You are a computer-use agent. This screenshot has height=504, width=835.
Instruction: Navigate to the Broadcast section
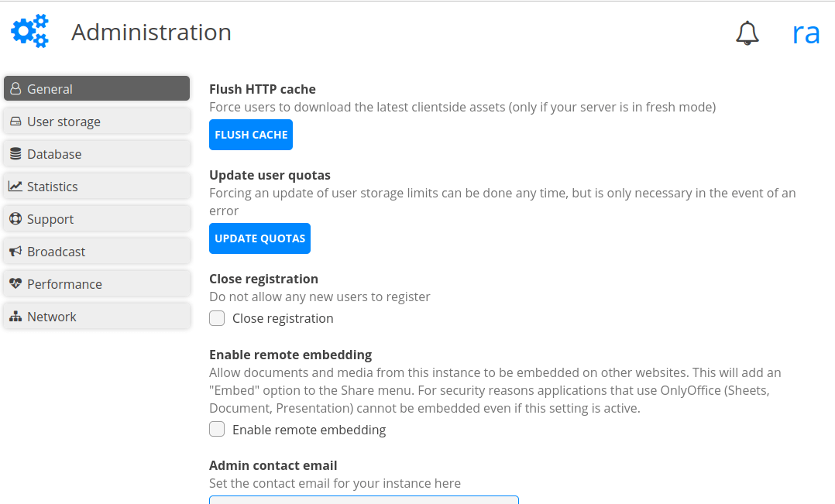[x=56, y=251]
